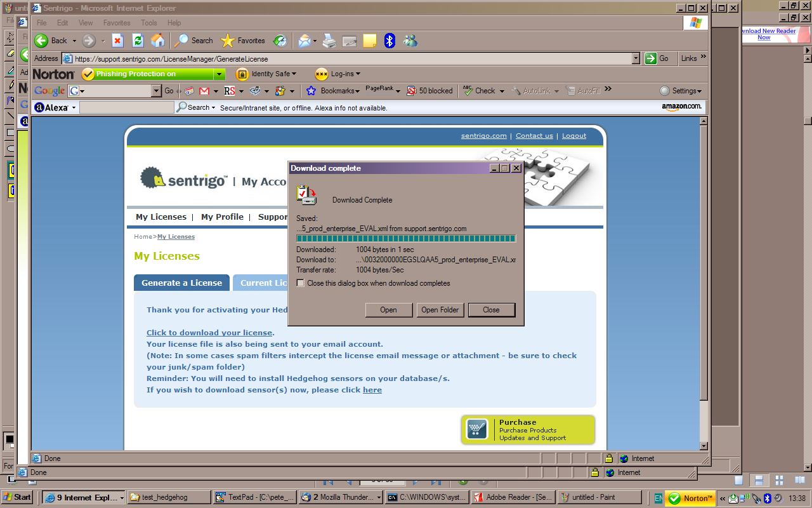Screen dimensions: 812x508
Task: Click the Alexa search input field
Action: [127, 108]
